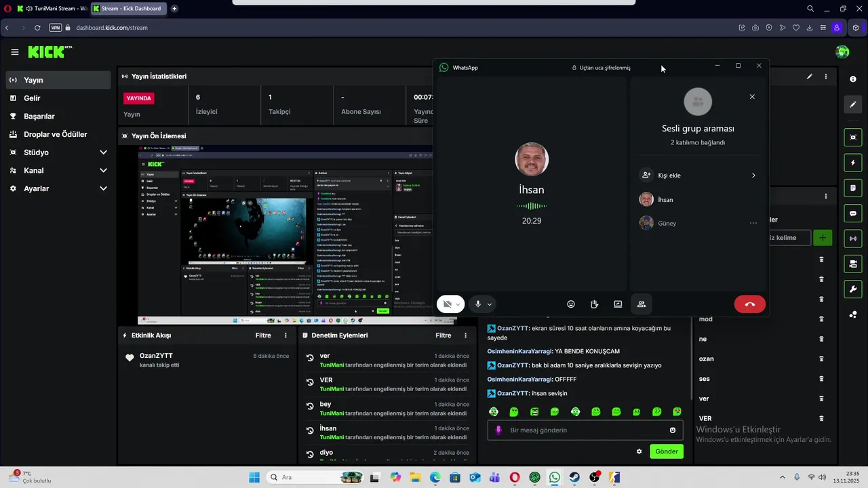
Task: Add blocked term with green plus button
Action: coord(823,238)
